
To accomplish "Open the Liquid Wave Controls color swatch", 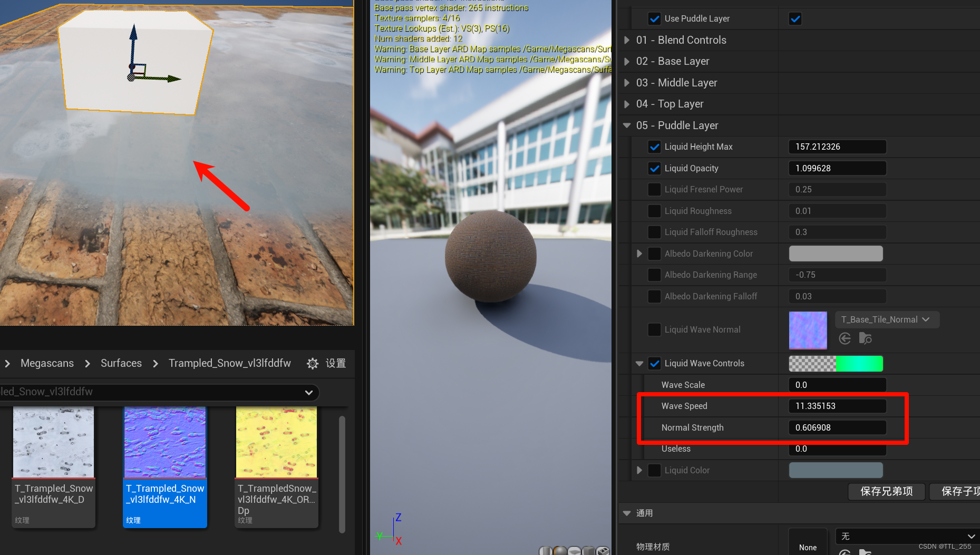I will point(836,363).
